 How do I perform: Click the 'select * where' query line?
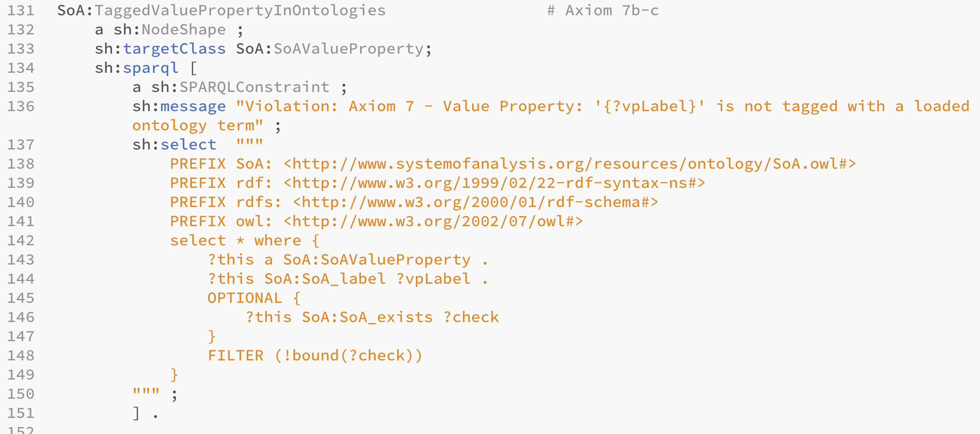[245, 241]
